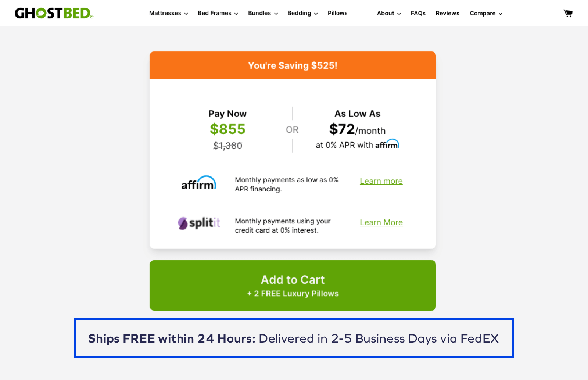Expand the Bedding menu
Image resolution: width=588 pixels, height=380 pixels.
(x=302, y=13)
